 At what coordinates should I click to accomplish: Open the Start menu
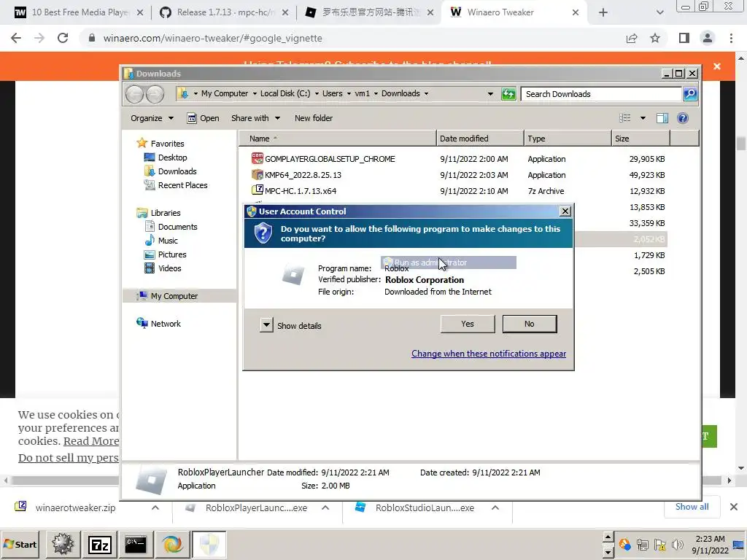20,544
